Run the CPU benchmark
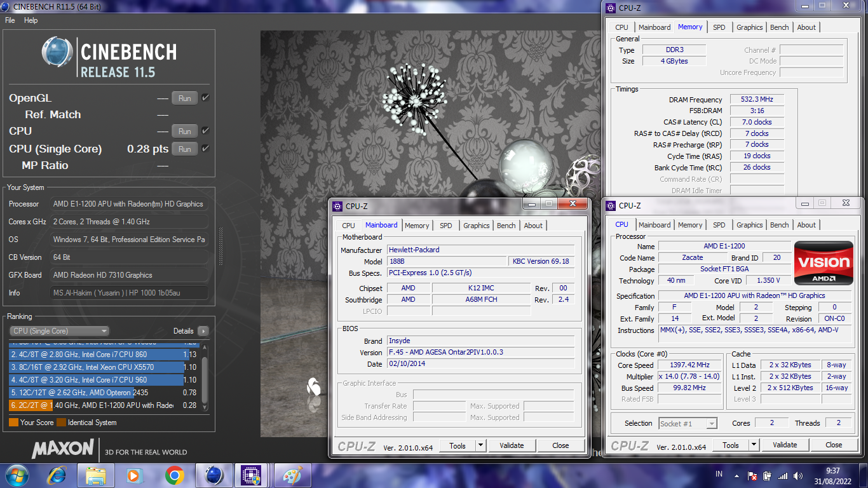 (184, 132)
